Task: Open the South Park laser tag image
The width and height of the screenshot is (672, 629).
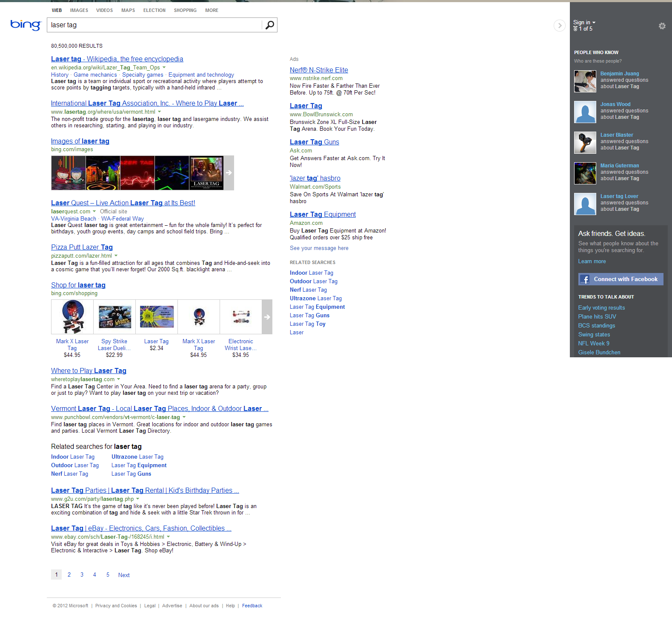Action: [x=69, y=173]
